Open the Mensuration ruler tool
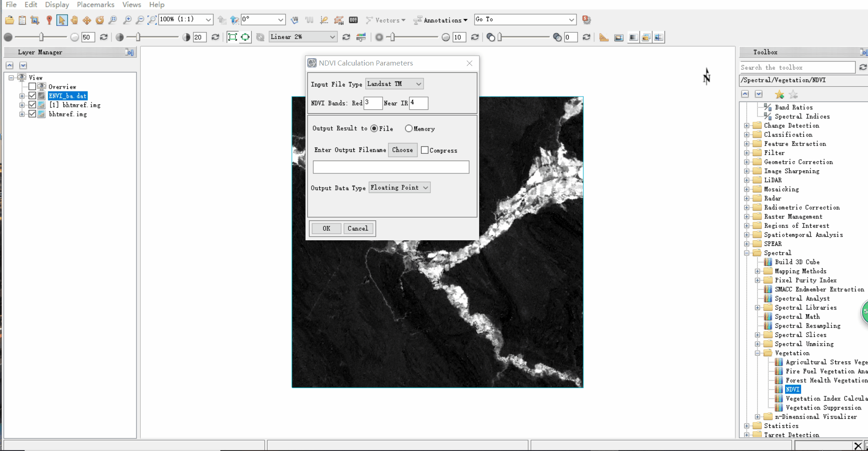Image resolution: width=868 pixels, height=451 pixels. pyautogui.click(x=604, y=37)
